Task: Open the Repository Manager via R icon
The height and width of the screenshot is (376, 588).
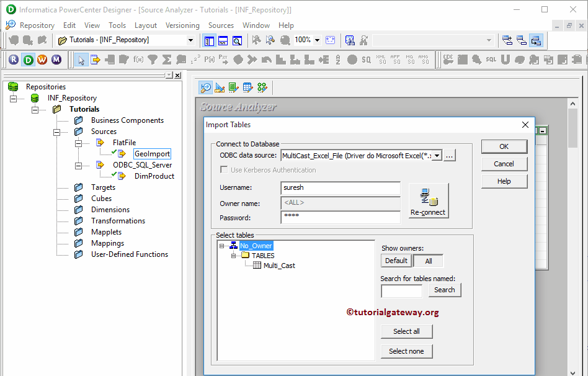Action: (x=14, y=59)
